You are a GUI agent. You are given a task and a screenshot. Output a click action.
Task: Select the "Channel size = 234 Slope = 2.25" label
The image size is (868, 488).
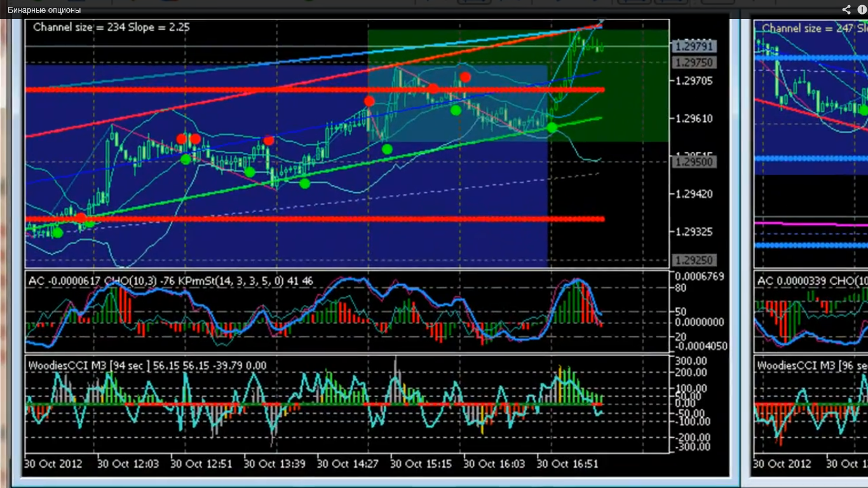tap(111, 27)
